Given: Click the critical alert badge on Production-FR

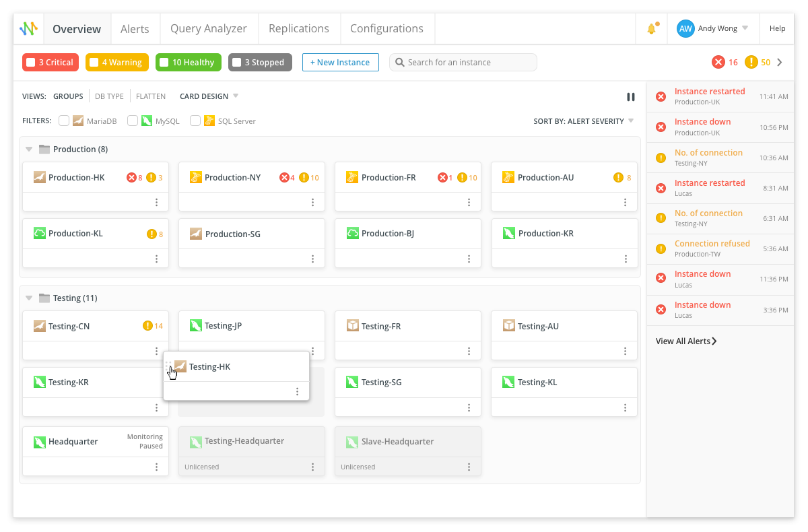Looking at the screenshot, I should (446, 178).
